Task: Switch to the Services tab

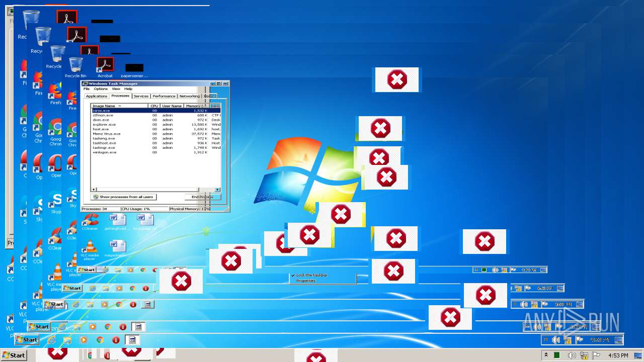Action: 141,96
